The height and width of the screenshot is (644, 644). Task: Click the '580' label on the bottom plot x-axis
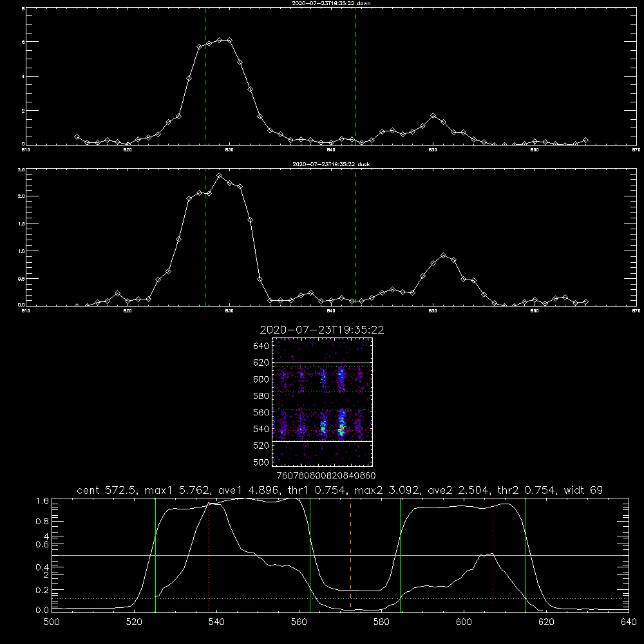click(381, 622)
